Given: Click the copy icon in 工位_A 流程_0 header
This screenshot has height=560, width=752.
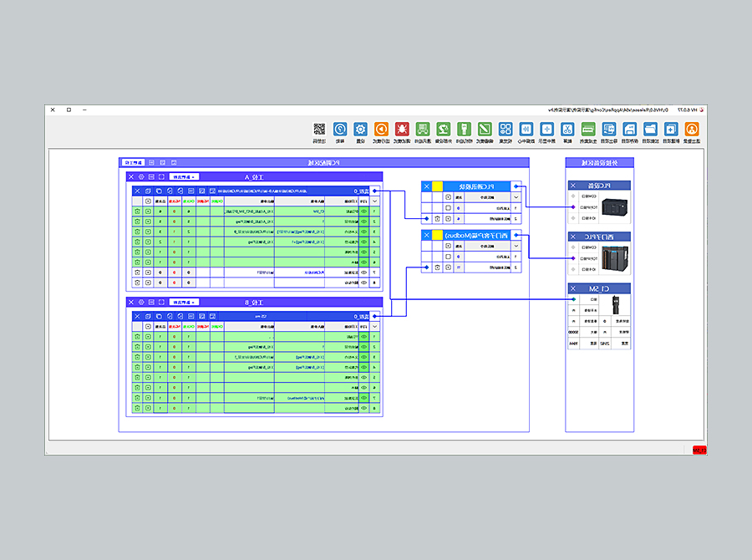Looking at the screenshot, I should [159, 191].
